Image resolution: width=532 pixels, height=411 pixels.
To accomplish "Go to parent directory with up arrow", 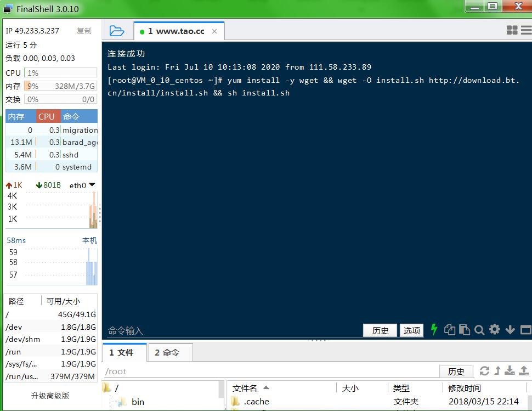I will coord(497,371).
